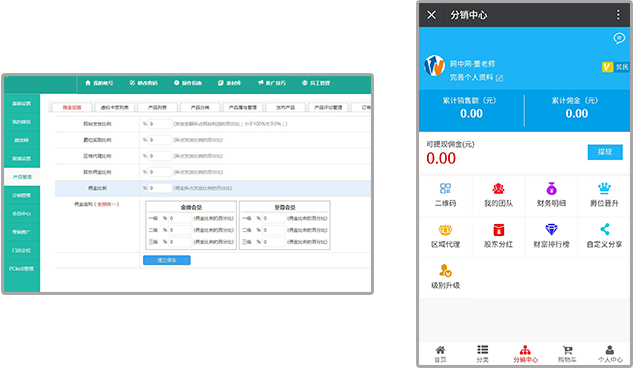
Task: Open 分类 categories in mobile bottom bar
Action: tap(482, 354)
